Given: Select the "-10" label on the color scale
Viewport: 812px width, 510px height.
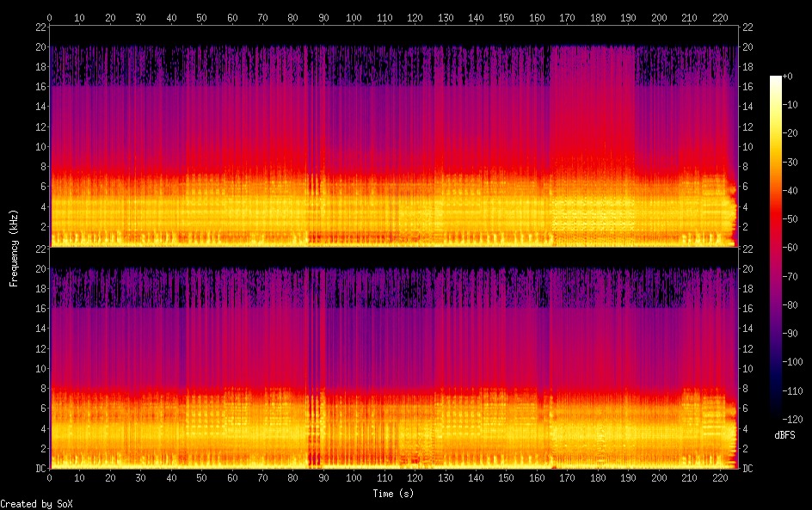Looking at the screenshot, I should 790,105.
